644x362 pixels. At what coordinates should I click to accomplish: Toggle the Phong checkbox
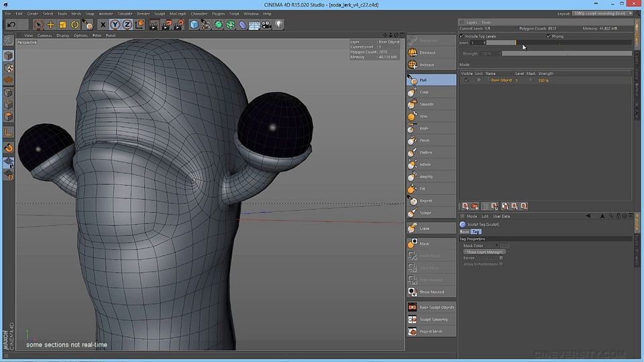(x=549, y=36)
